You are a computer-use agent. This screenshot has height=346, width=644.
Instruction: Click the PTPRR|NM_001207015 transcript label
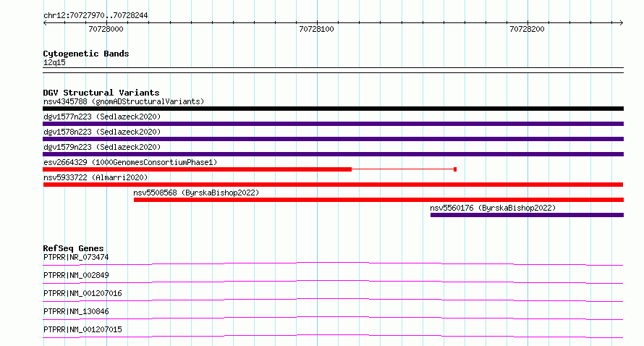pos(82,329)
